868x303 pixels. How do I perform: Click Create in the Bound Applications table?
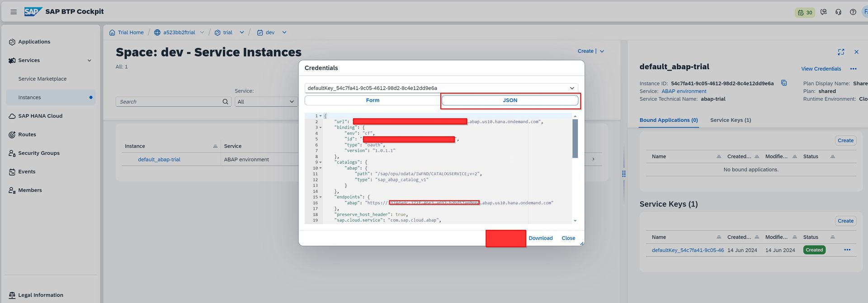point(845,141)
